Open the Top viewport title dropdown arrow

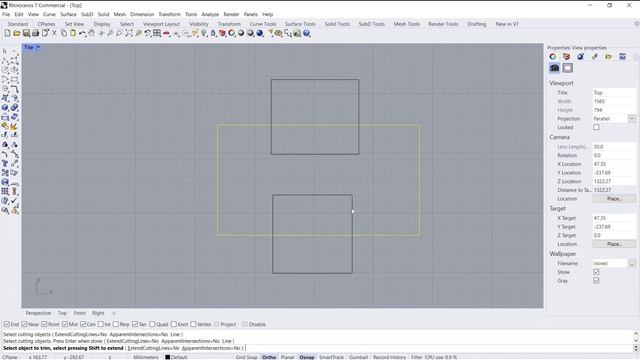38,47
